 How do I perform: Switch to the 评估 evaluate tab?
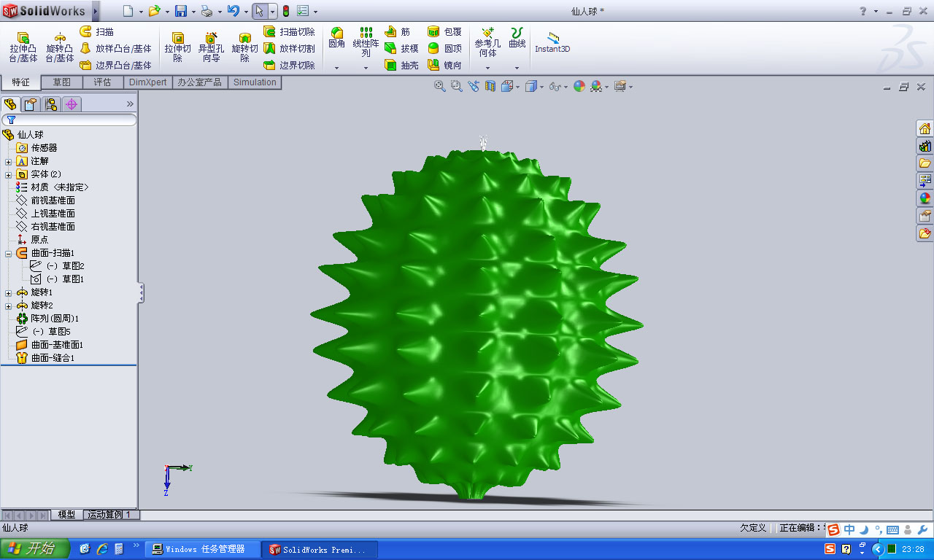(102, 82)
